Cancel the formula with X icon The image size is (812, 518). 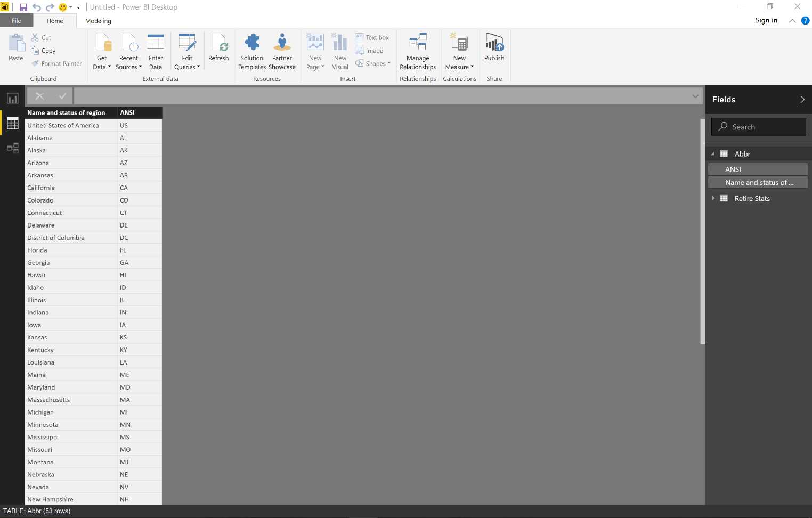(x=39, y=96)
